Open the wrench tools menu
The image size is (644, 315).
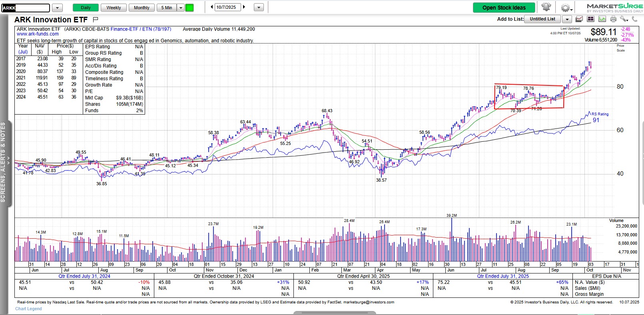(624, 19)
